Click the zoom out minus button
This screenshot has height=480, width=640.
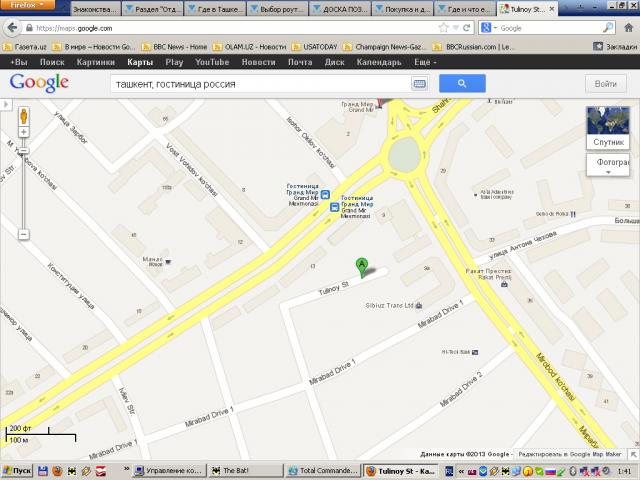pos(23,234)
